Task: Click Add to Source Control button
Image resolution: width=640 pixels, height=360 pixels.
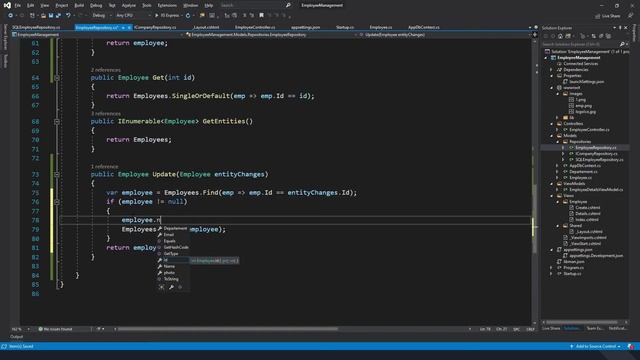Action: tap(596, 347)
